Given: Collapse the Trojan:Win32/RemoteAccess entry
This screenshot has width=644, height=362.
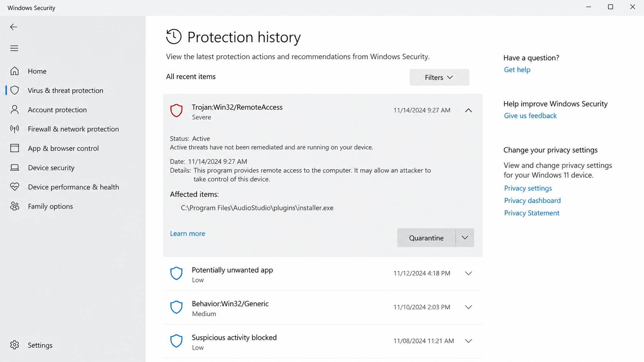Looking at the screenshot, I should pyautogui.click(x=468, y=110).
